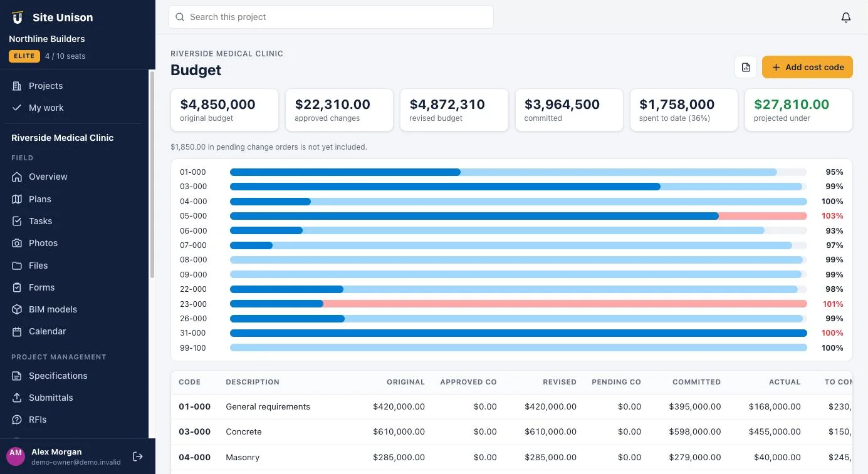Open the Tasks section
This screenshot has height=474, width=868.
(75, 221)
